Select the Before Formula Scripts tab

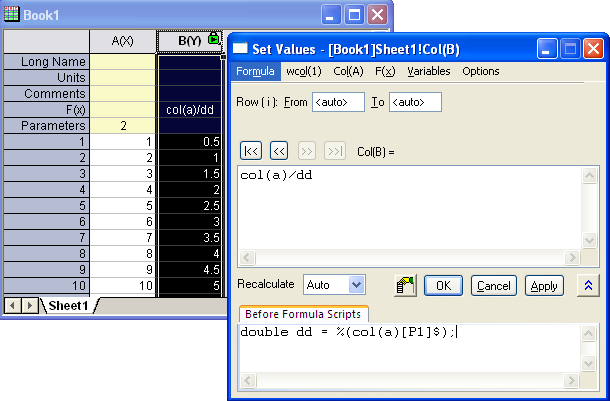click(x=303, y=314)
